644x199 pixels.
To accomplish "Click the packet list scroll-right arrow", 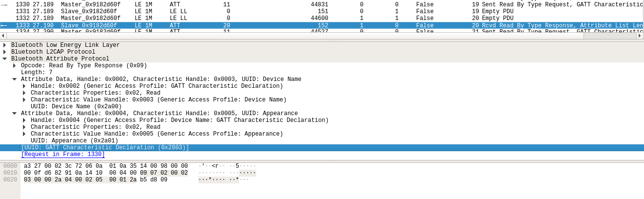I will tap(640, 36).
